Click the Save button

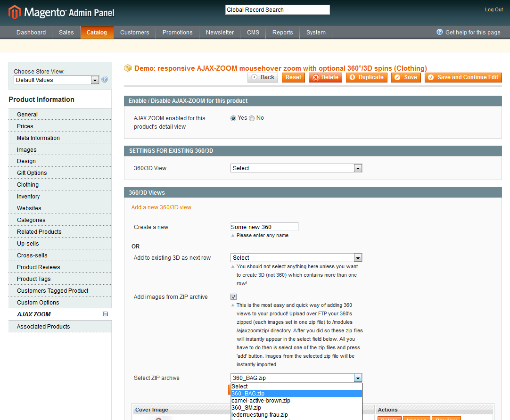(x=406, y=77)
